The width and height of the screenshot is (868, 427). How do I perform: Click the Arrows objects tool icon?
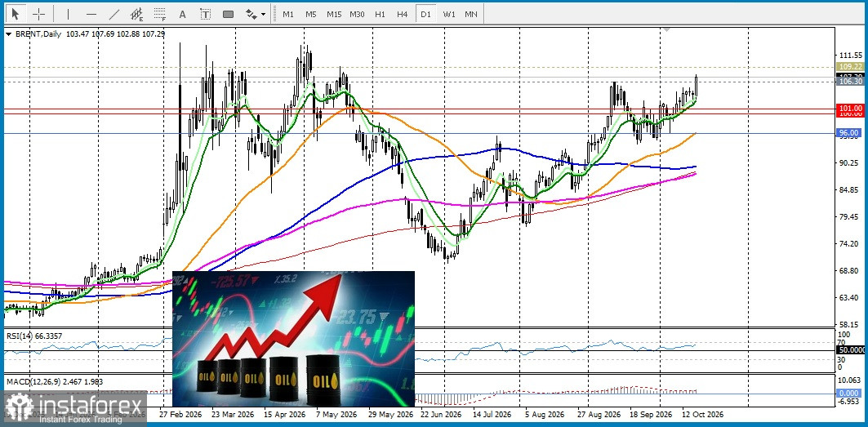click(x=251, y=14)
